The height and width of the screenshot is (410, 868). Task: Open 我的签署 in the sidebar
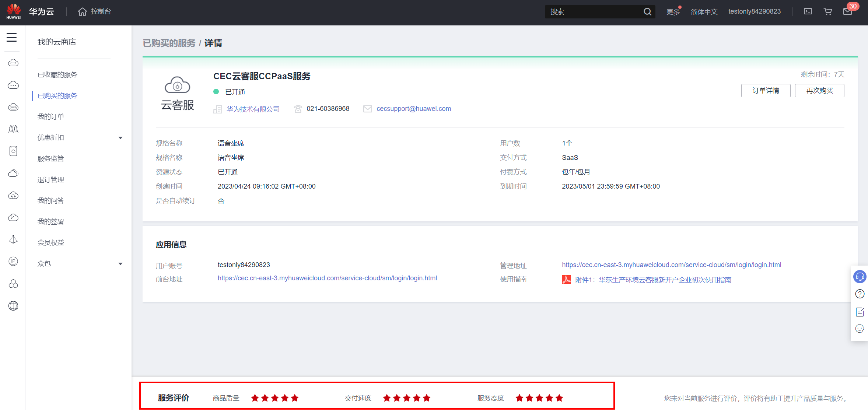(x=51, y=222)
